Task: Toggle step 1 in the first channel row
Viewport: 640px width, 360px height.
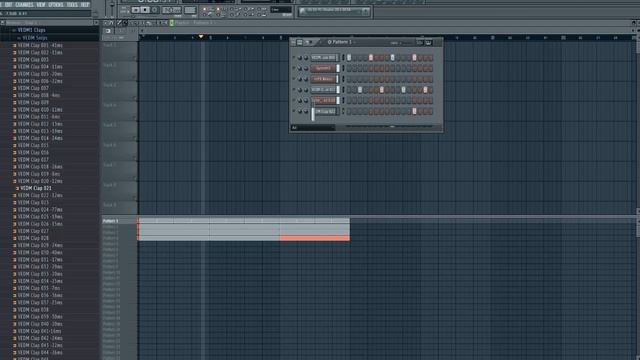Action: (349, 58)
